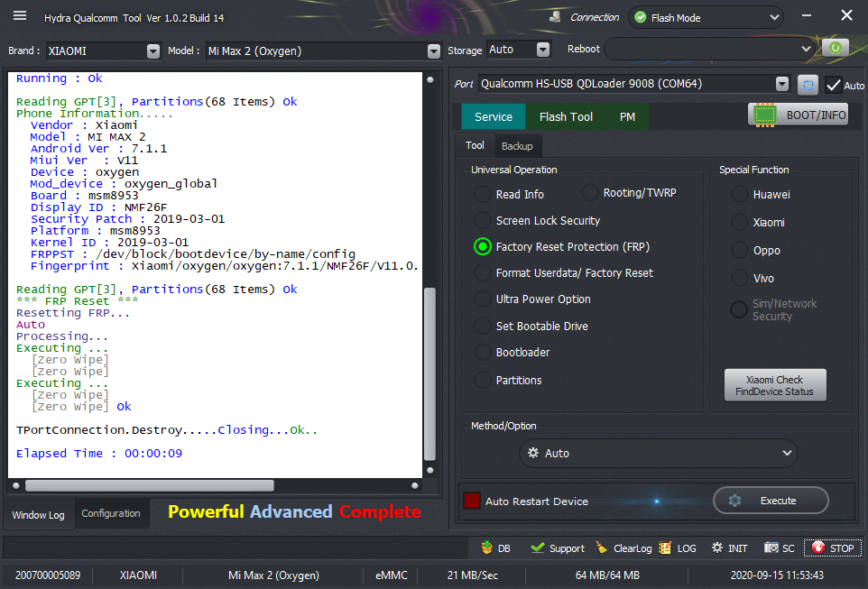Click eMMC in status bar

coord(392,575)
